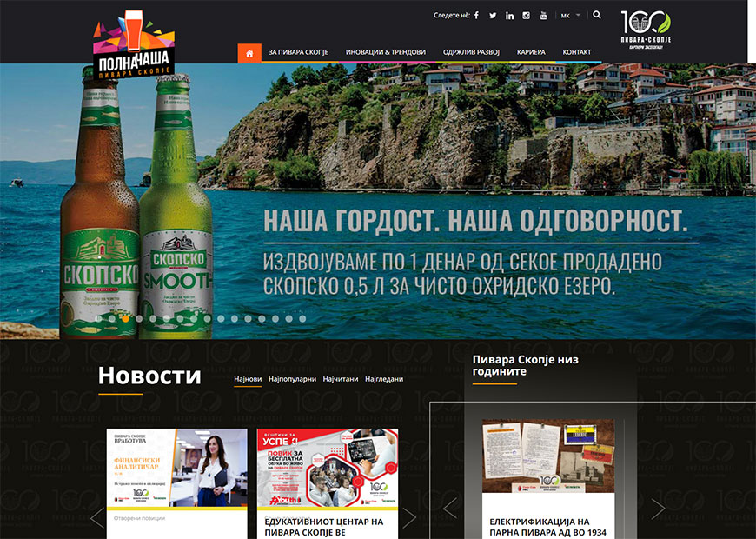
Task: Click the Следете нè label
Action: (452, 16)
